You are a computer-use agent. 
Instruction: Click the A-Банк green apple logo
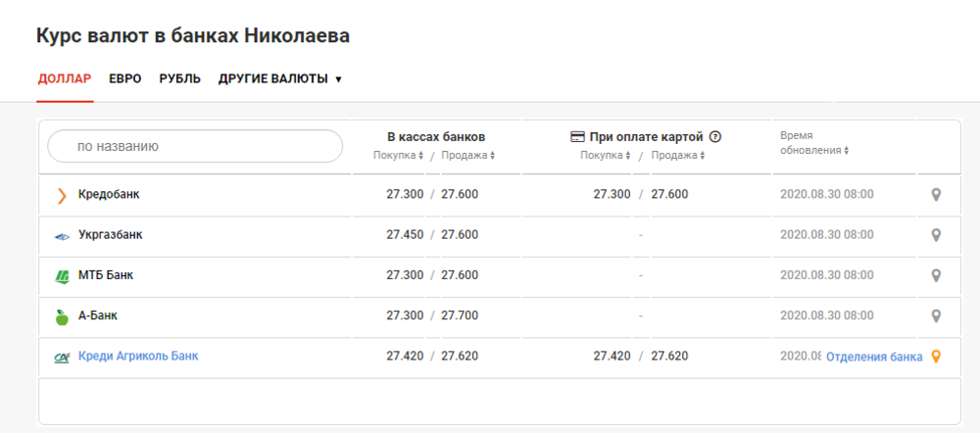coord(61,316)
